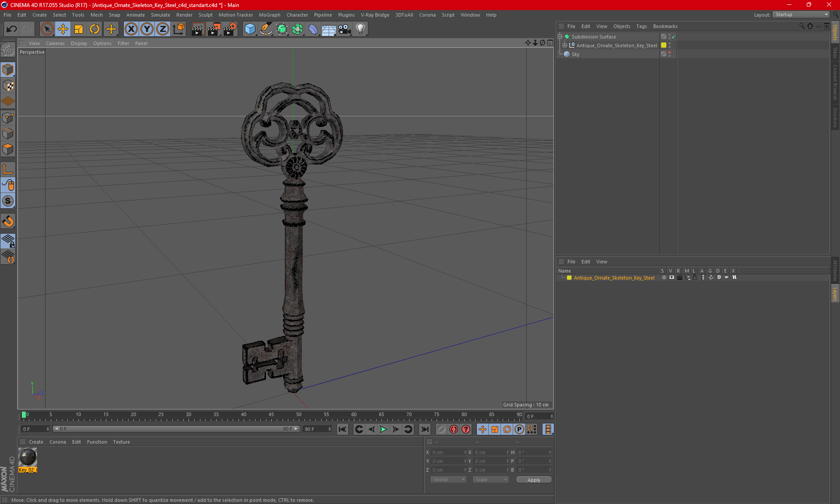Click the Undo arrow icon
Image resolution: width=840 pixels, height=504 pixels.
coord(12,29)
